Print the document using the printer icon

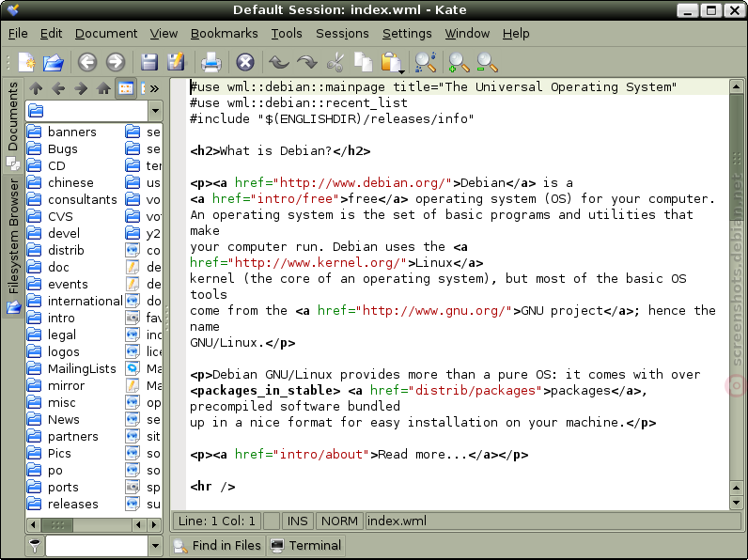(210, 63)
